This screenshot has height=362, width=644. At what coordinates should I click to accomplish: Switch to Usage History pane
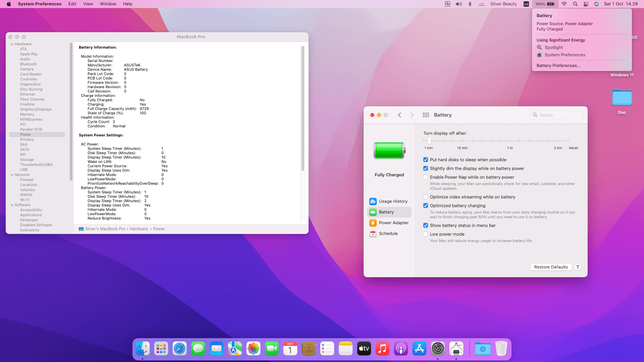(x=389, y=201)
